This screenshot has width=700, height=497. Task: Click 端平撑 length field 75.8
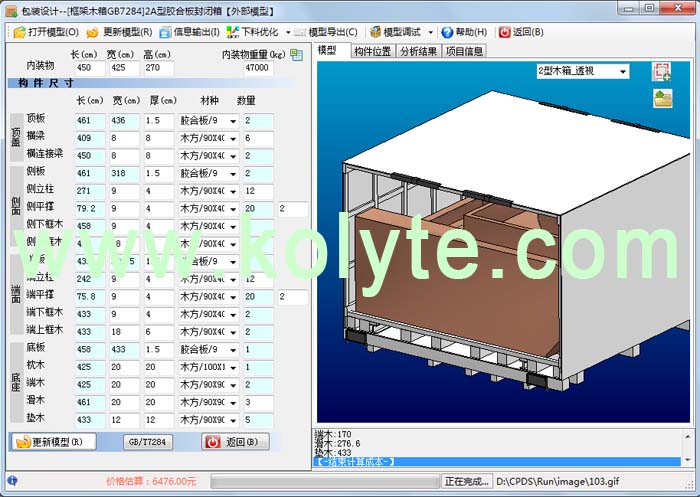click(90, 297)
